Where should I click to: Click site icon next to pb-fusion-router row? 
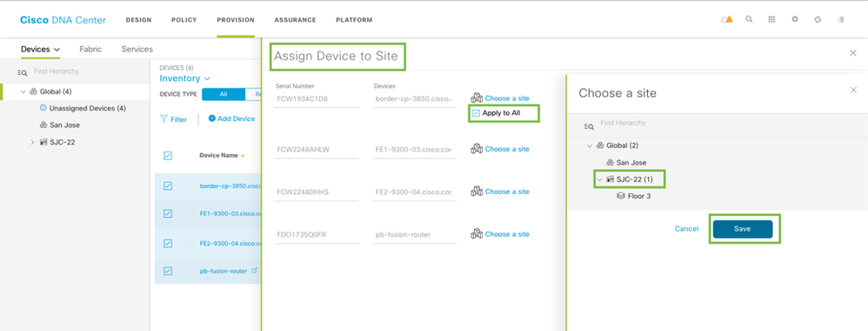coord(477,234)
